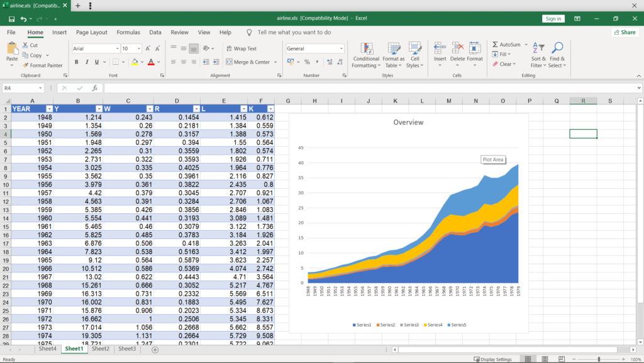Click the Share button
The height and width of the screenshot is (363, 644).
(624, 32)
